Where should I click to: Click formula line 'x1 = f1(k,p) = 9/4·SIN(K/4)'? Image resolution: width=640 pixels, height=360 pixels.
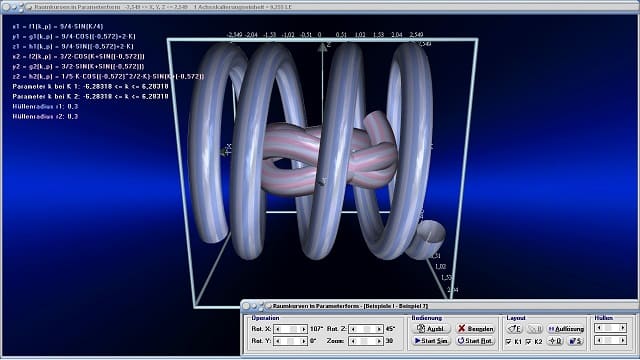(x=58, y=27)
